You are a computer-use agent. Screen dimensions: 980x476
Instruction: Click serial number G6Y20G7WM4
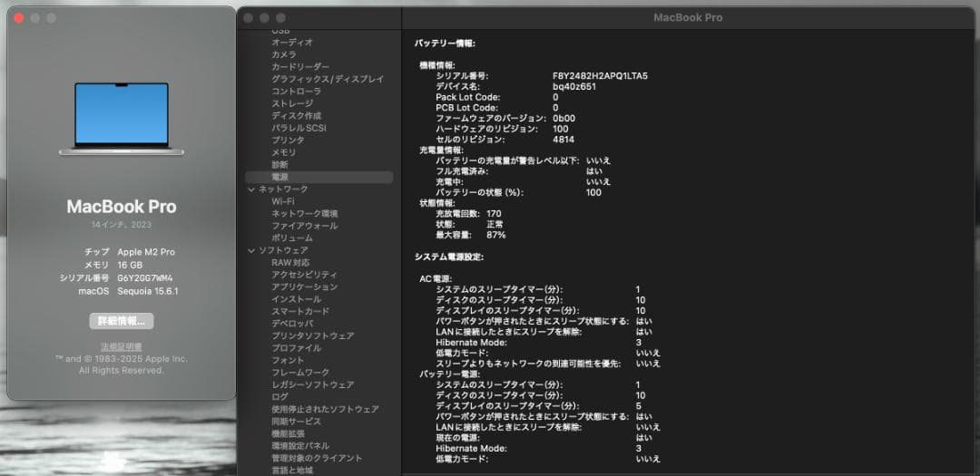[145, 278]
